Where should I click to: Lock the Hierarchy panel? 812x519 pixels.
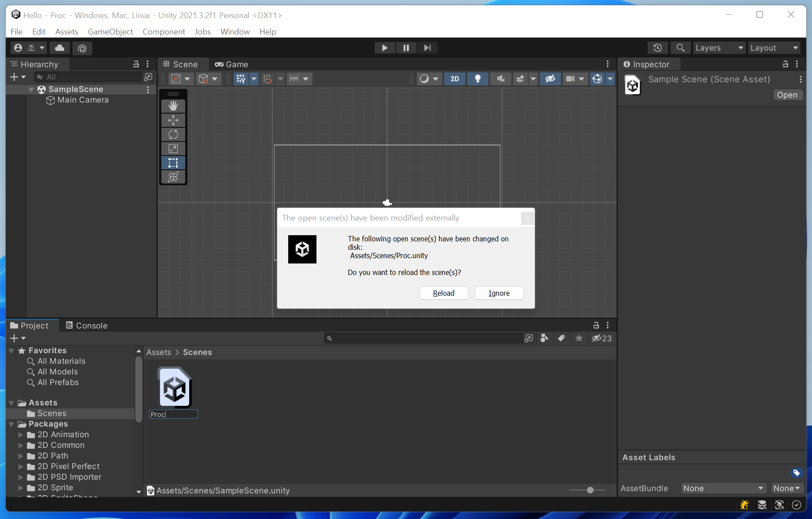coord(136,64)
